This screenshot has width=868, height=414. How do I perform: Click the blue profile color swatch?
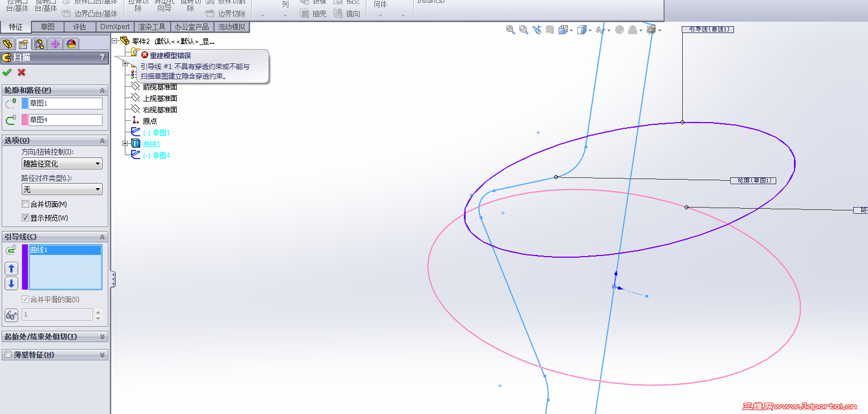25,103
